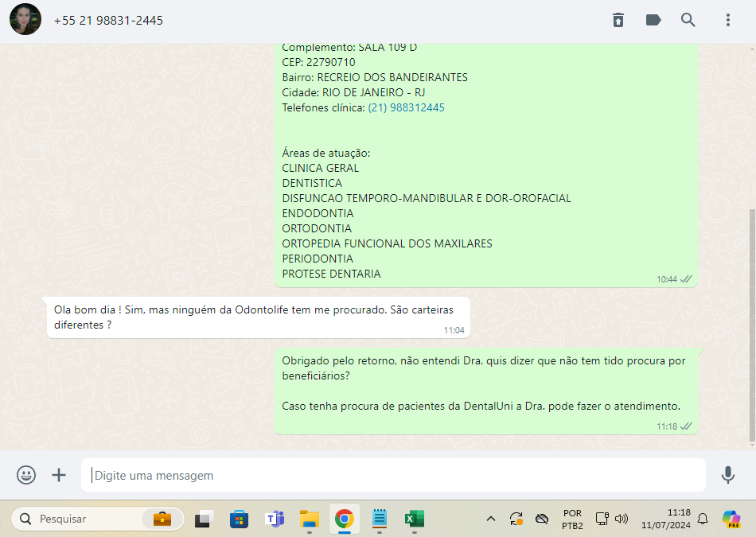Change POR PTB2 keyboard language
The width and height of the screenshot is (756, 537).
pos(572,519)
